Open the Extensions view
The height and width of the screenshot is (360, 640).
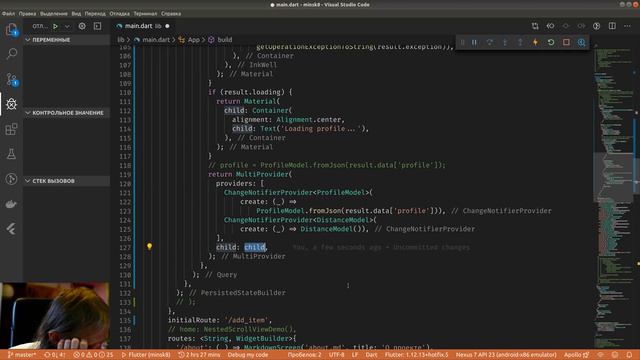point(11,129)
